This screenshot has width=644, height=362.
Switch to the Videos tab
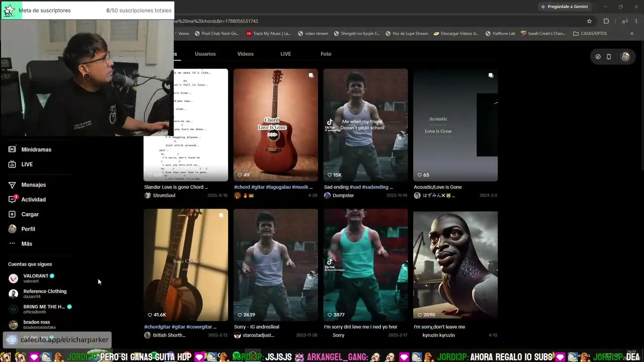(246, 54)
